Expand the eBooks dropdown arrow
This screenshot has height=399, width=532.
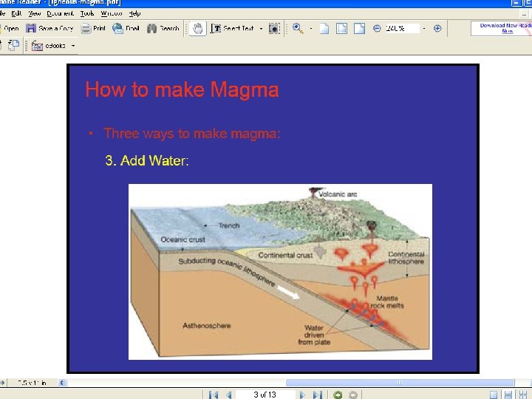pyautogui.click(x=73, y=46)
